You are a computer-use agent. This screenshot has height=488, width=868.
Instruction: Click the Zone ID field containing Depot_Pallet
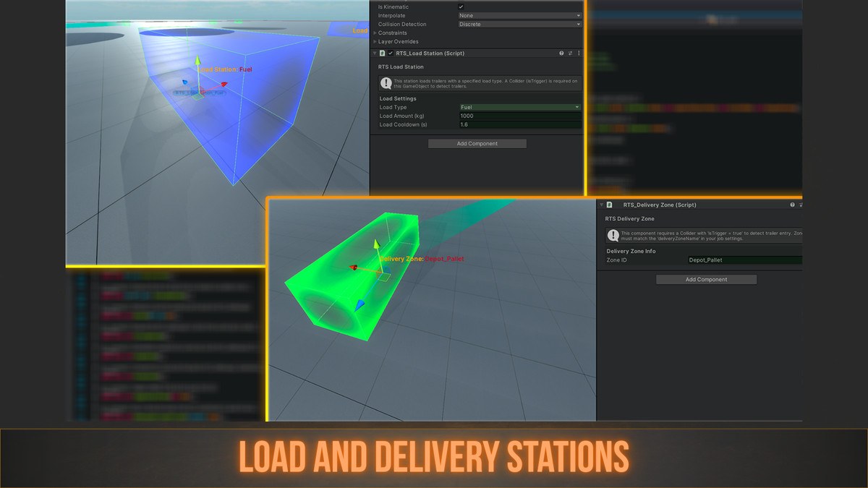coord(745,260)
